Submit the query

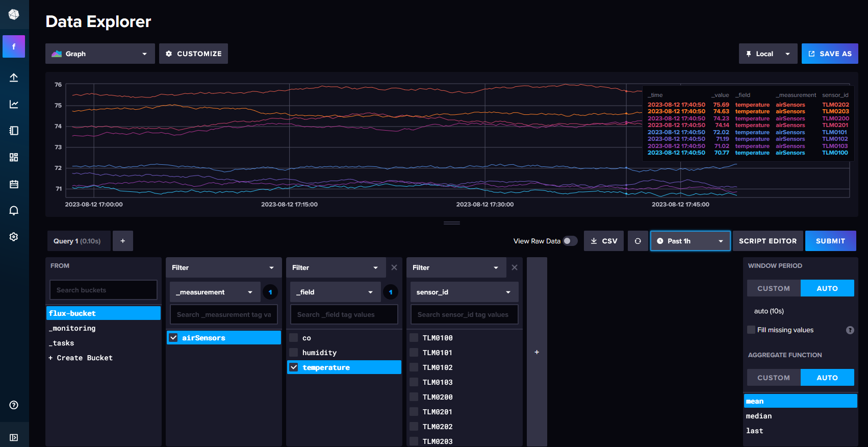[x=831, y=241]
